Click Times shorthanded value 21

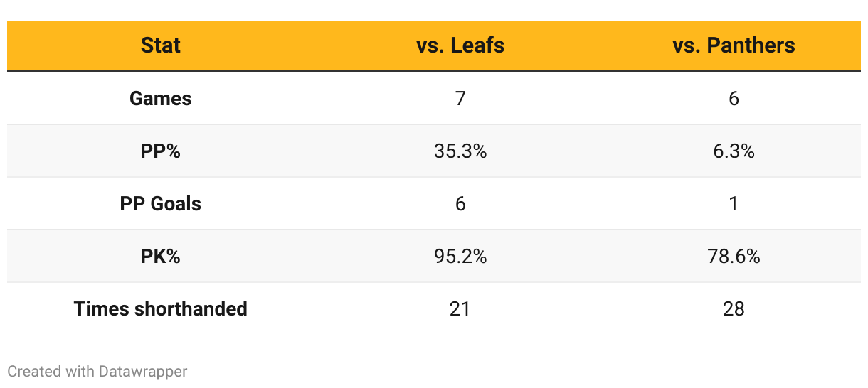tap(460, 308)
